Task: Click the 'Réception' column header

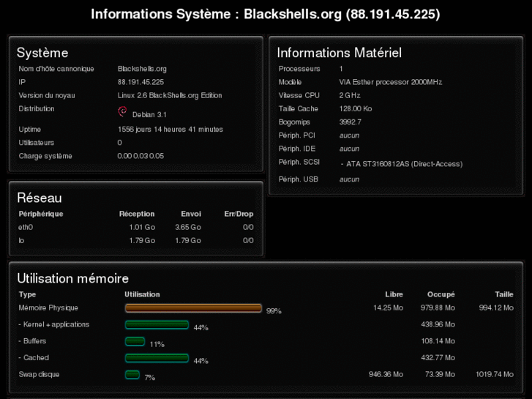Action: pos(137,214)
